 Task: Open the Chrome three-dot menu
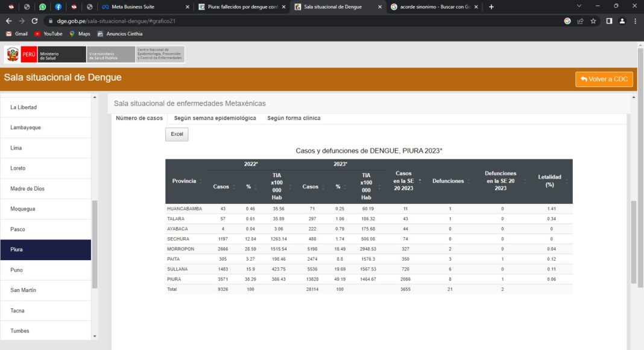(x=636, y=21)
